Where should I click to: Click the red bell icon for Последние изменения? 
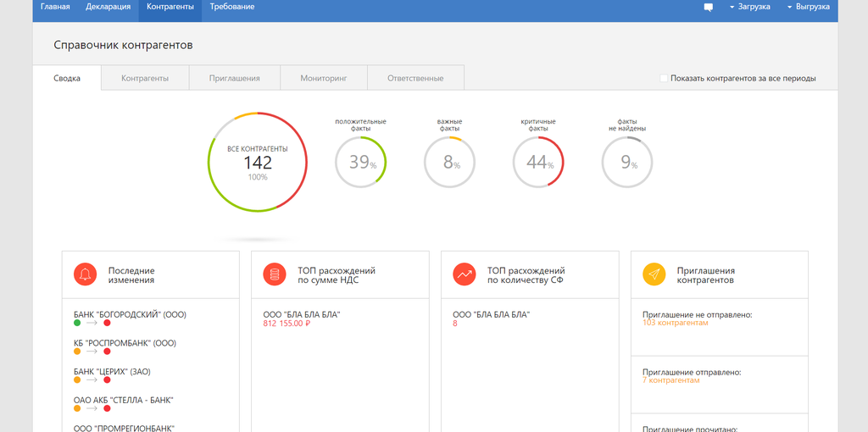[84, 274]
